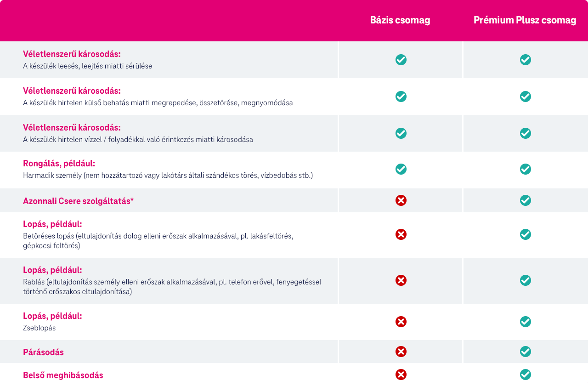
Task: Click the Belső meghibásodás row label
Action: (63, 375)
